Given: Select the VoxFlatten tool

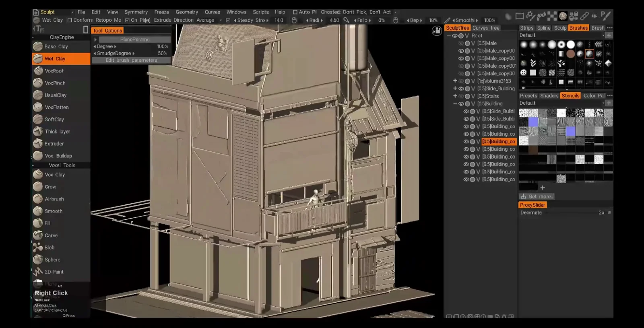Looking at the screenshot, I should 61,107.
